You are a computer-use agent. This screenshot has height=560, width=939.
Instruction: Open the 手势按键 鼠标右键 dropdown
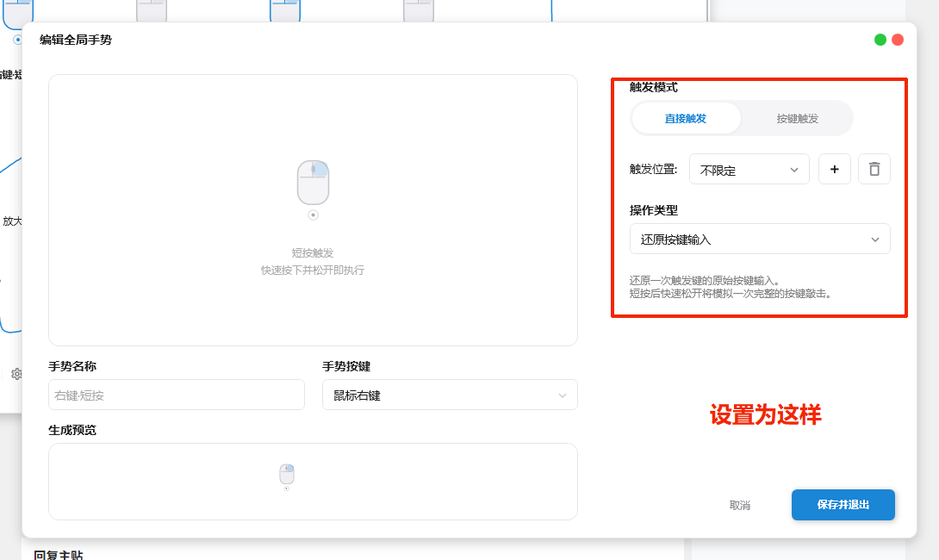point(450,395)
